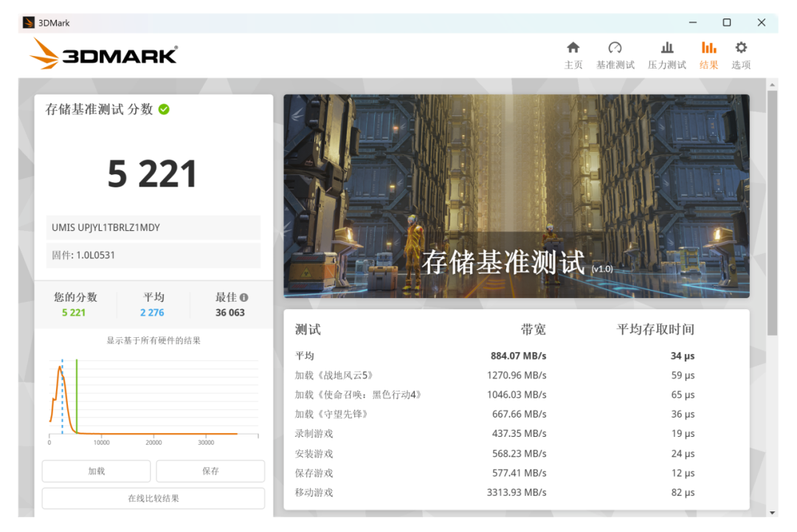Click the 平均 bandwidth 884.07 MB/s
Image resolution: width=797 pixels, height=532 pixels.
tap(519, 356)
